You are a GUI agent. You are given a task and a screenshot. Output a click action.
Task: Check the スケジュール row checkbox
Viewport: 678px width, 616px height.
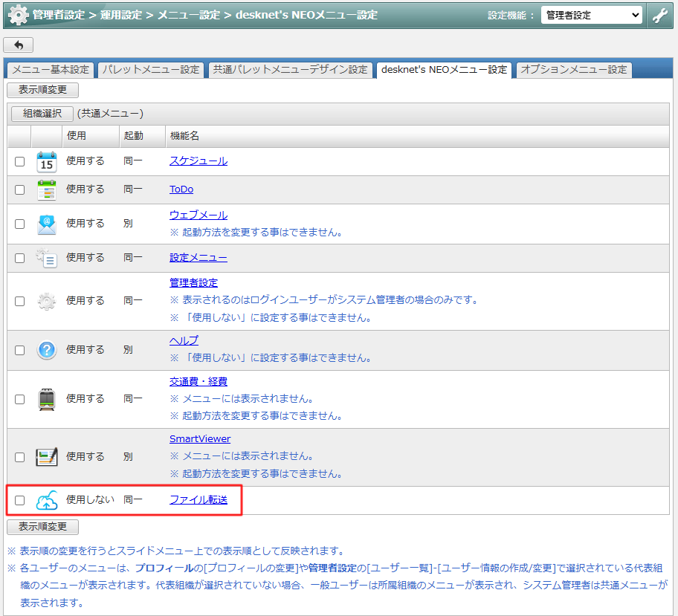[x=20, y=161]
